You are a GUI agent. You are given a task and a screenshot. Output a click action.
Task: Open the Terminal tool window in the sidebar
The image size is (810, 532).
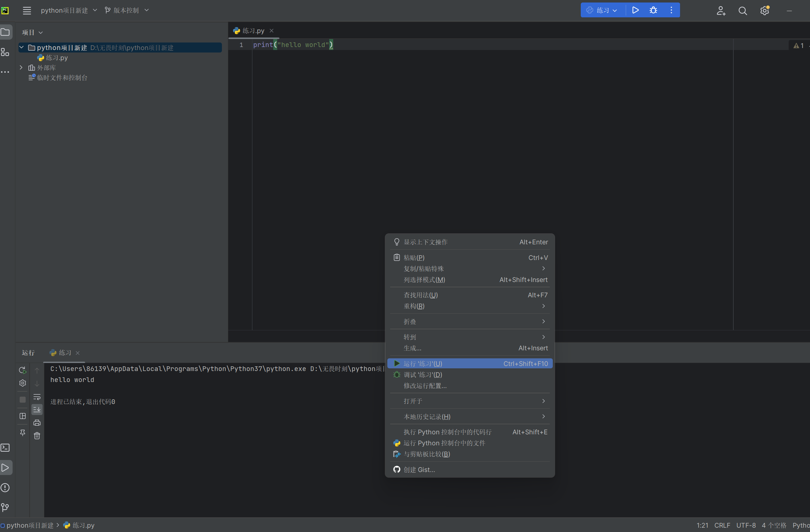pos(5,448)
